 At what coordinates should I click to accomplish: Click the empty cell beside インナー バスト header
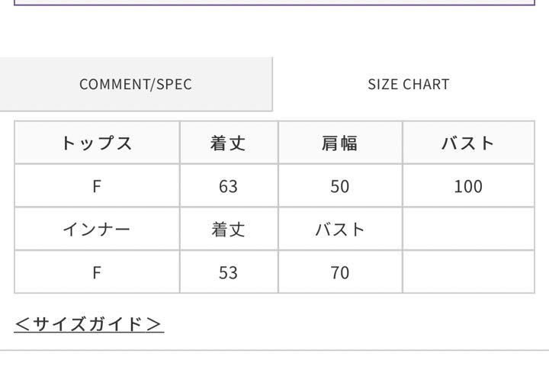click(x=468, y=229)
